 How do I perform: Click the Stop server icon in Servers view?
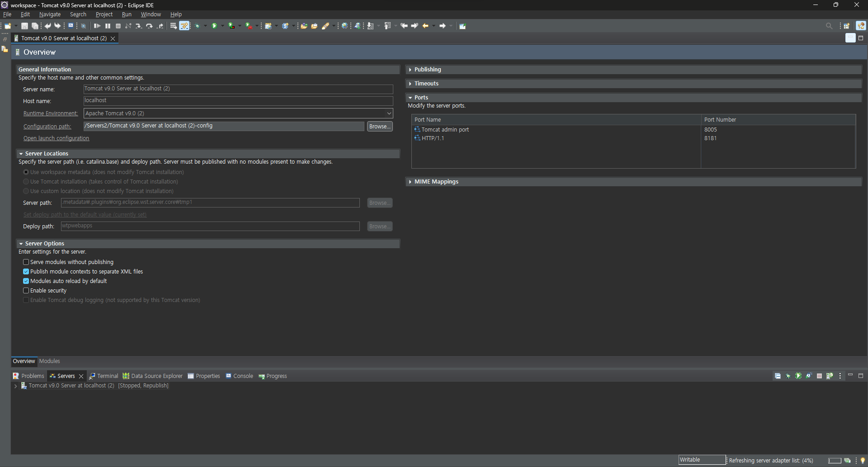point(819,376)
